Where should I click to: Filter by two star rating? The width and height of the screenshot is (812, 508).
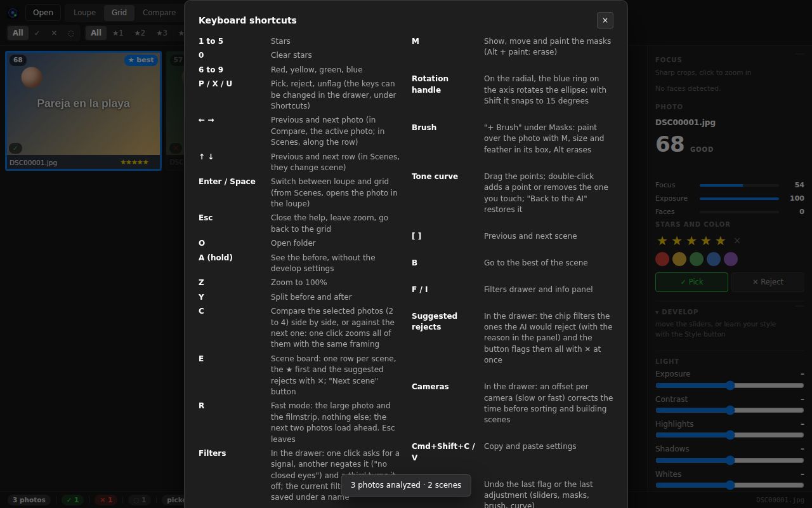(x=140, y=33)
